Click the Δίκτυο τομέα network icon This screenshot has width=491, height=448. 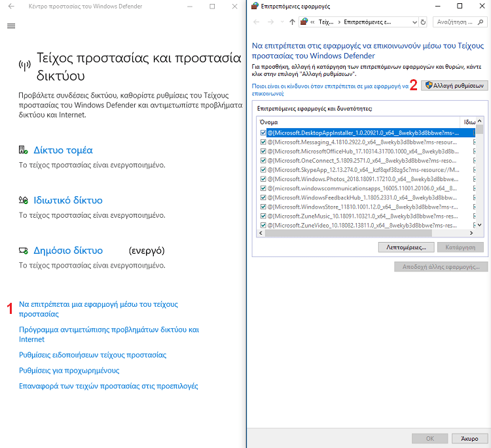click(x=23, y=150)
